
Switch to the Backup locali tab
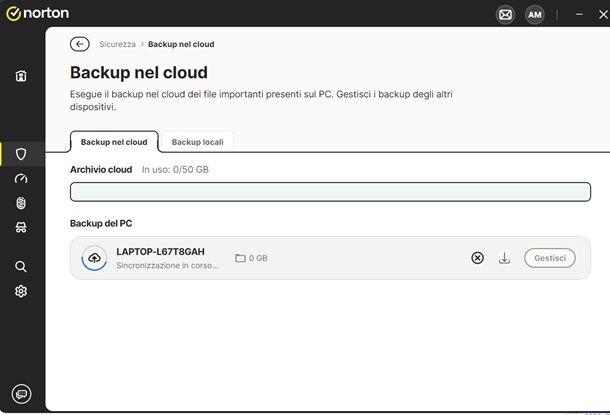pos(196,142)
